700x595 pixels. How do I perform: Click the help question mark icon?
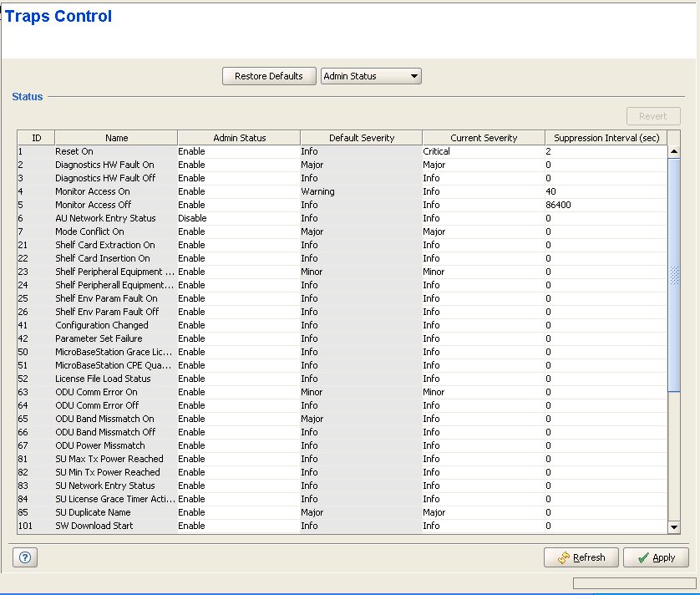pyautogui.click(x=24, y=557)
